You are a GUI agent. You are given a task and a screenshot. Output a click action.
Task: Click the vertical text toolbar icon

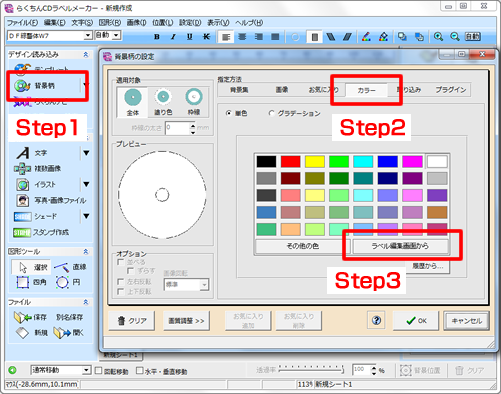coord(314,37)
